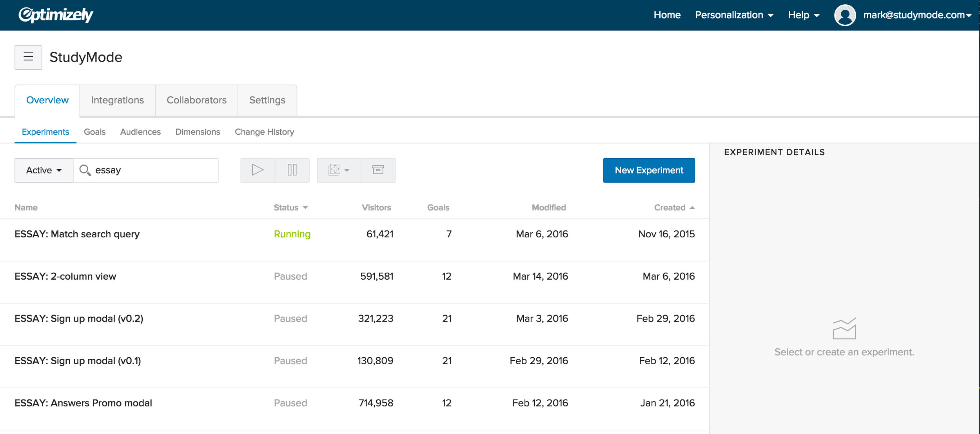This screenshot has width=980, height=434.
Task: Open the mark@studymode.com account menu
Action: (917, 15)
